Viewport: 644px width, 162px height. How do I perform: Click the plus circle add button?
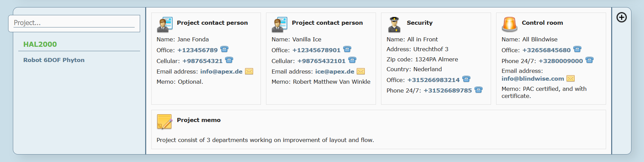[622, 17]
